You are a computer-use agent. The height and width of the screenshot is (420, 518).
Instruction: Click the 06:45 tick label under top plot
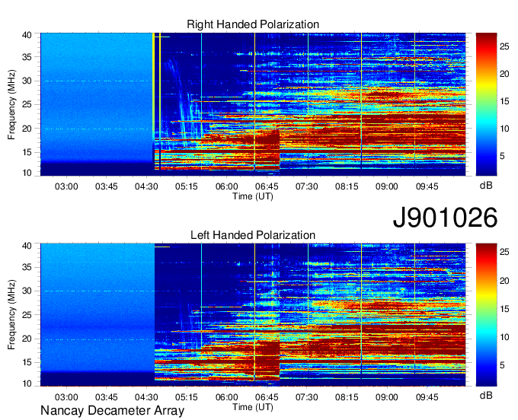(267, 186)
